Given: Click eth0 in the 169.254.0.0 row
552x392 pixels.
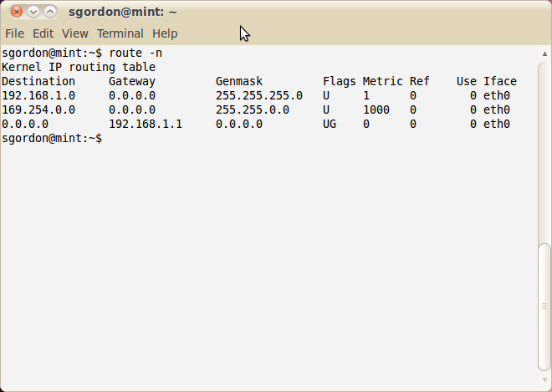Looking at the screenshot, I should click(497, 109).
